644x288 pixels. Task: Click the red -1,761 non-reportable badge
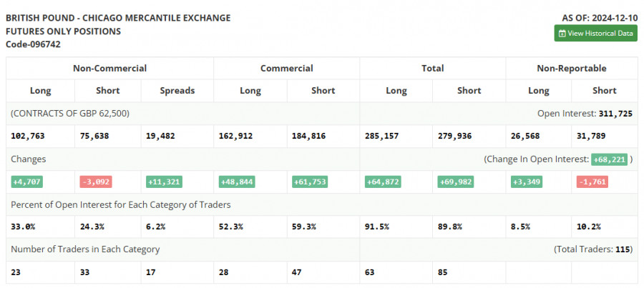592,182
